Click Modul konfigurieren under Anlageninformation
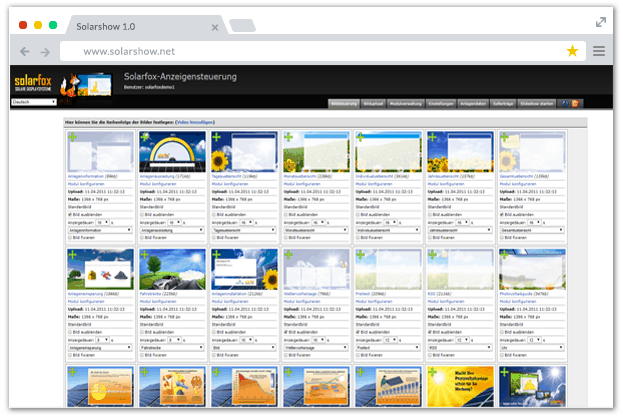 pyautogui.click(x=86, y=184)
